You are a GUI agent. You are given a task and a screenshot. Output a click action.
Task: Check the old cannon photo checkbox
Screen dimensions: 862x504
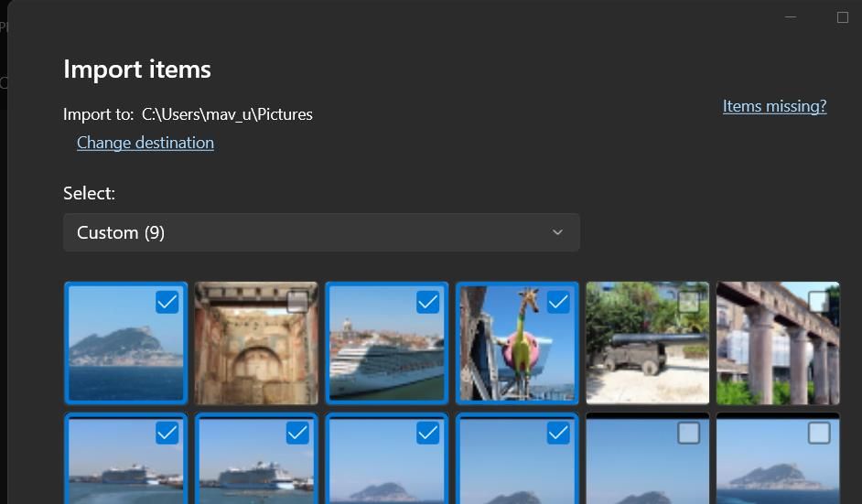[688, 302]
